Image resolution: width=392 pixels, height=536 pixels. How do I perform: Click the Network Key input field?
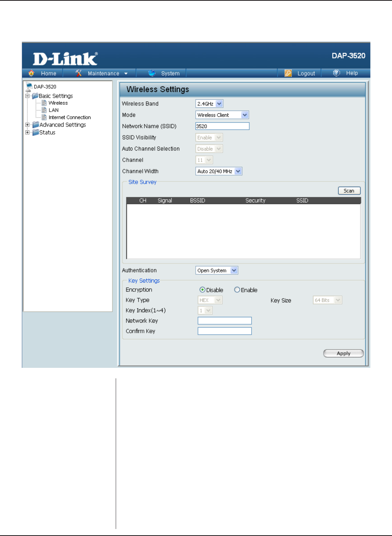pyautogui.click(x=224, y=321)
